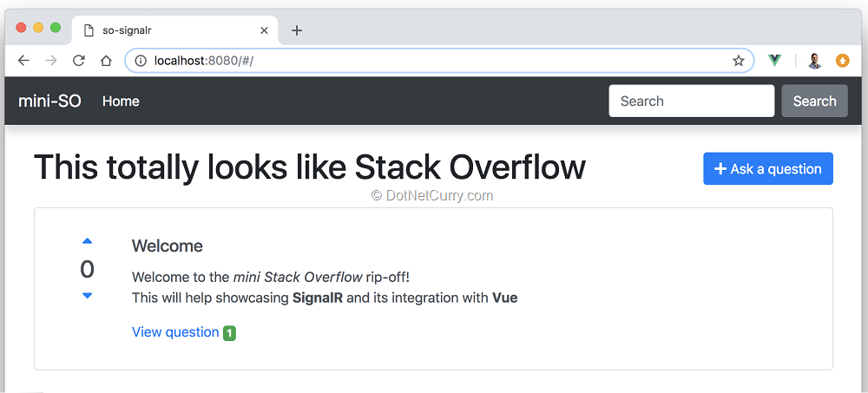This screenshot has height=393, width=868.
Task: Focus the localhost:8080 address bar
Action: point(439,61)
